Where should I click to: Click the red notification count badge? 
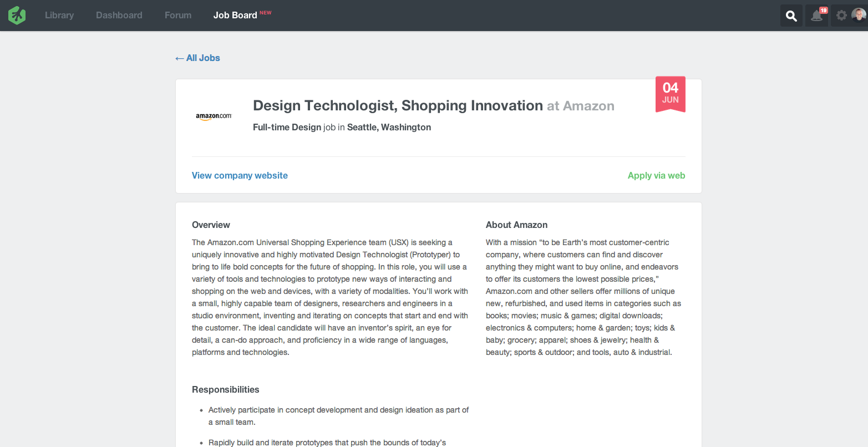tap(824, 10)
